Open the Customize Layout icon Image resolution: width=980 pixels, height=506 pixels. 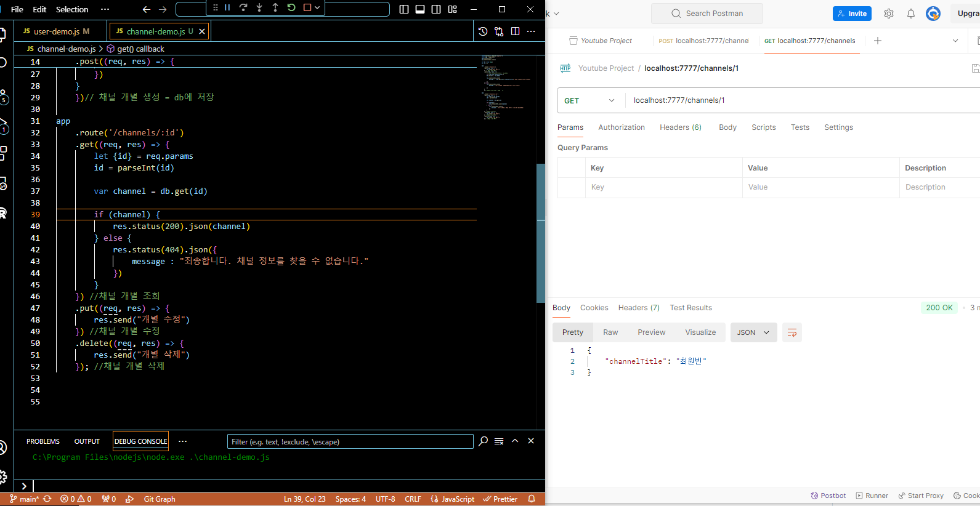[x=453, y=9]
